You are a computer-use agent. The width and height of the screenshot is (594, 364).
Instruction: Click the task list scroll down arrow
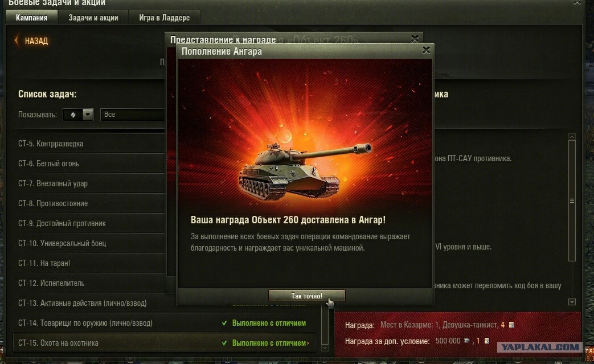[x=325, y=347]
